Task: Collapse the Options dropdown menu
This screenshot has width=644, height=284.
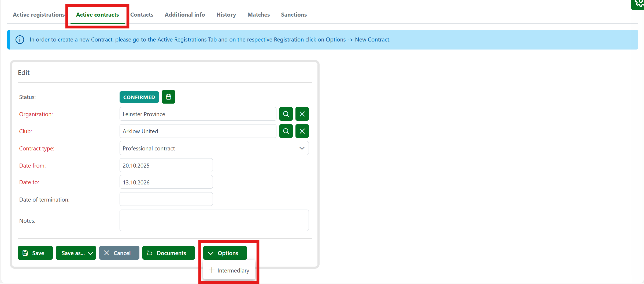Action: click(225, 253)
